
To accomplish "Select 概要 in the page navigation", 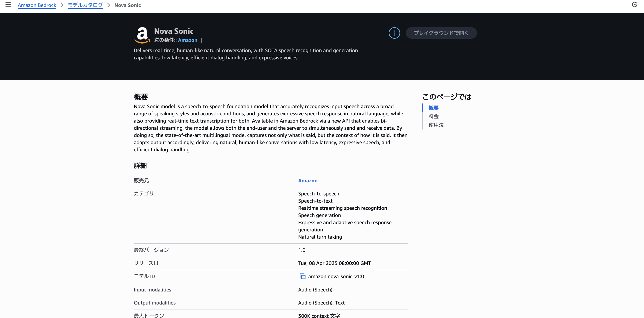I will click(x=434, y=108).
